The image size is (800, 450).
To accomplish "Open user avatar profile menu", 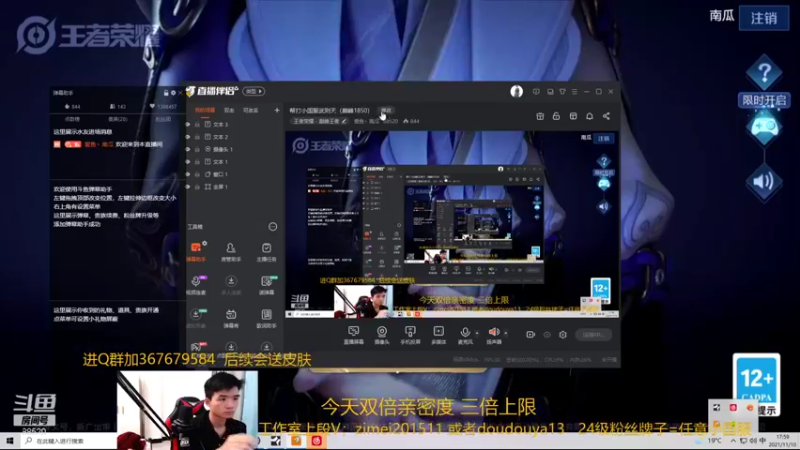I will pos(516,91).
